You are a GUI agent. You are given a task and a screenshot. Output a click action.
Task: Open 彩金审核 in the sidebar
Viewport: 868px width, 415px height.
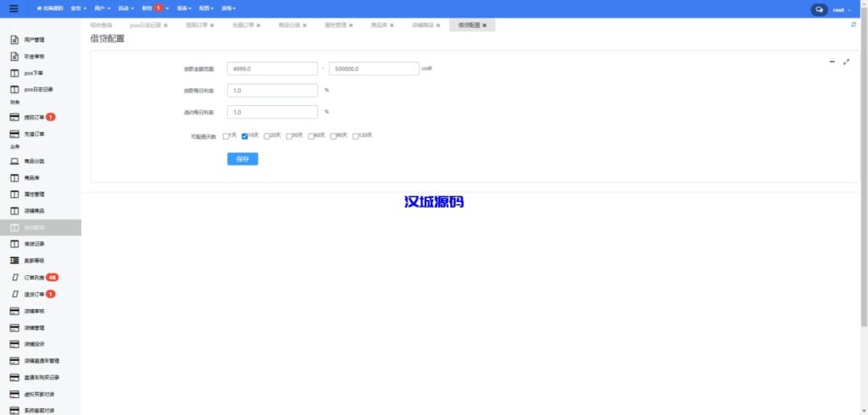click(x=41, y=57)
